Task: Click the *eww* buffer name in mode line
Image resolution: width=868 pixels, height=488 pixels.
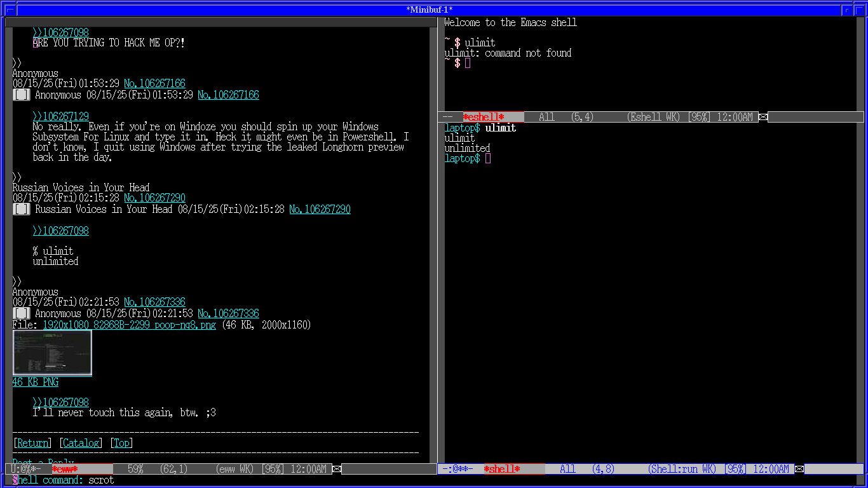Action: 65,470
